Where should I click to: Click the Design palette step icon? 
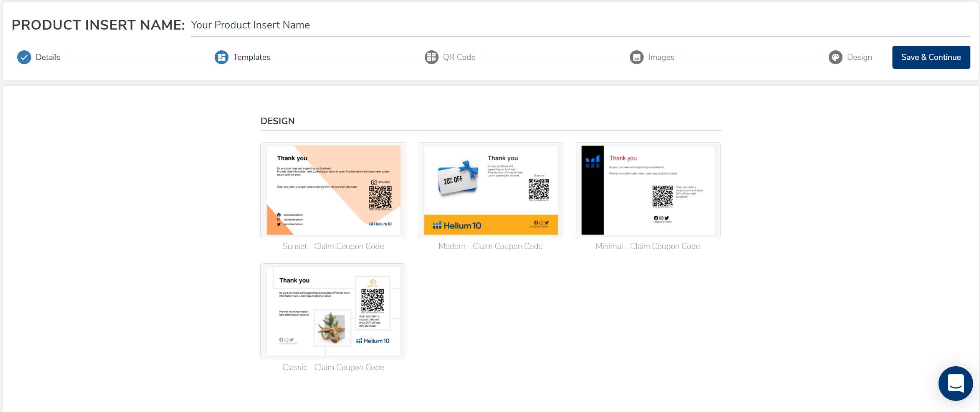(x=835, y=57)
